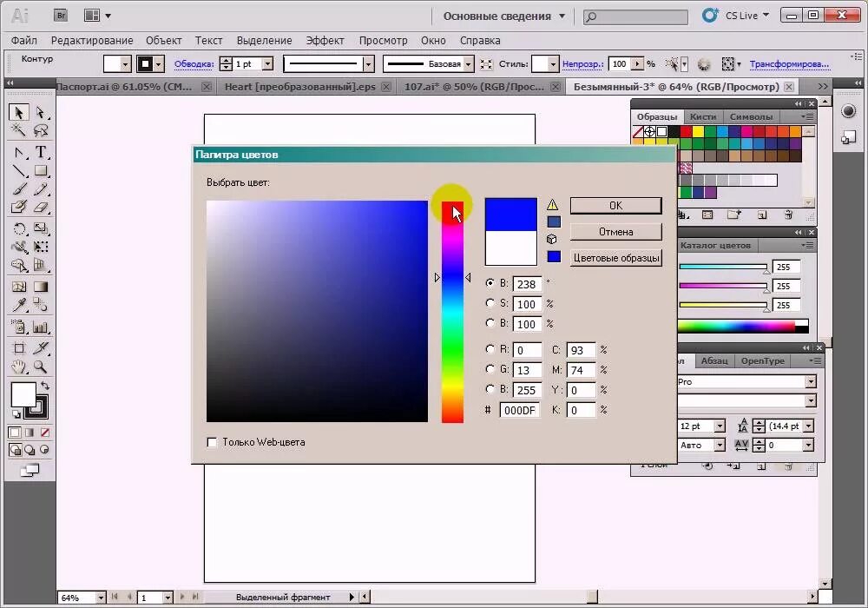Open Adobe Bridge via Br icon

tap(61, 16)
